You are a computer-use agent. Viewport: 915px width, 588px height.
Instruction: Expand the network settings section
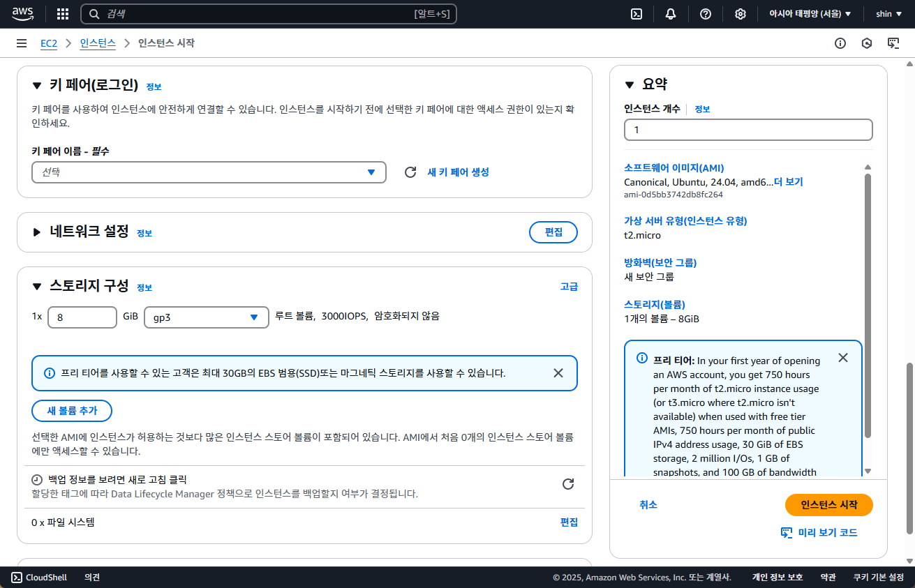(x=37, y=232)
